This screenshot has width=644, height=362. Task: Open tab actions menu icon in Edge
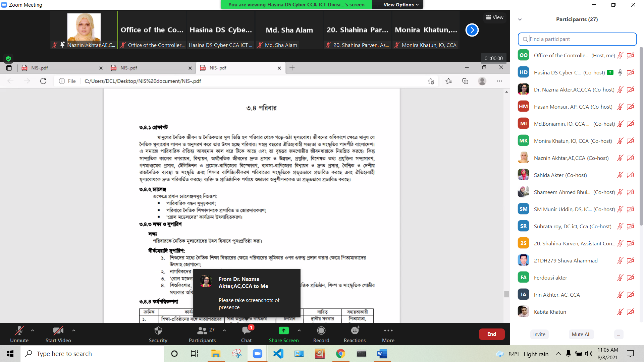[9, 68]
